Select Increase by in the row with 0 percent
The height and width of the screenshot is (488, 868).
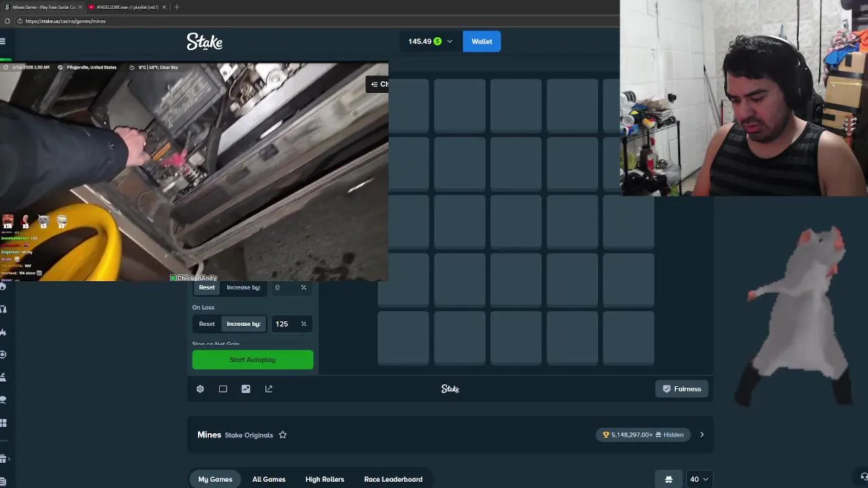click(x=243, y=287)
